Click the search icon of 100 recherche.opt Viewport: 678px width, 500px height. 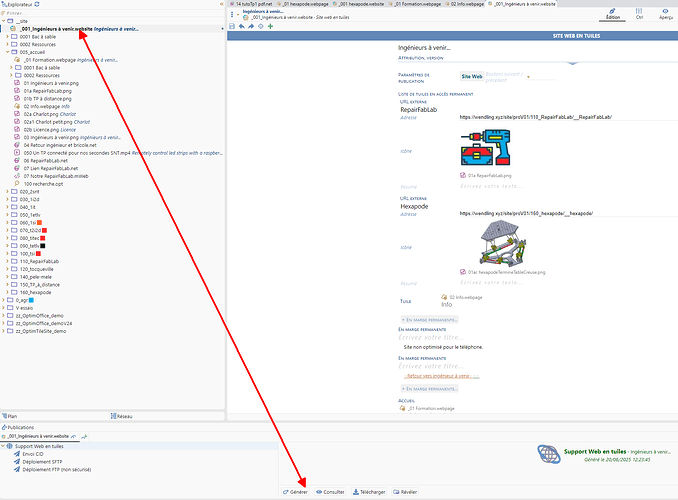pos(17,183)
